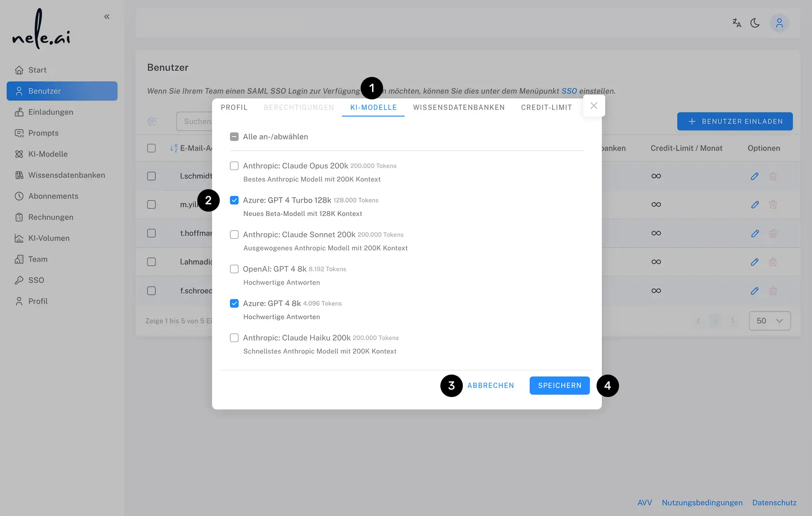Go to the previous page arrow
Screen dimensions: 812x516
pyautogui.click(x=698, y=321)
